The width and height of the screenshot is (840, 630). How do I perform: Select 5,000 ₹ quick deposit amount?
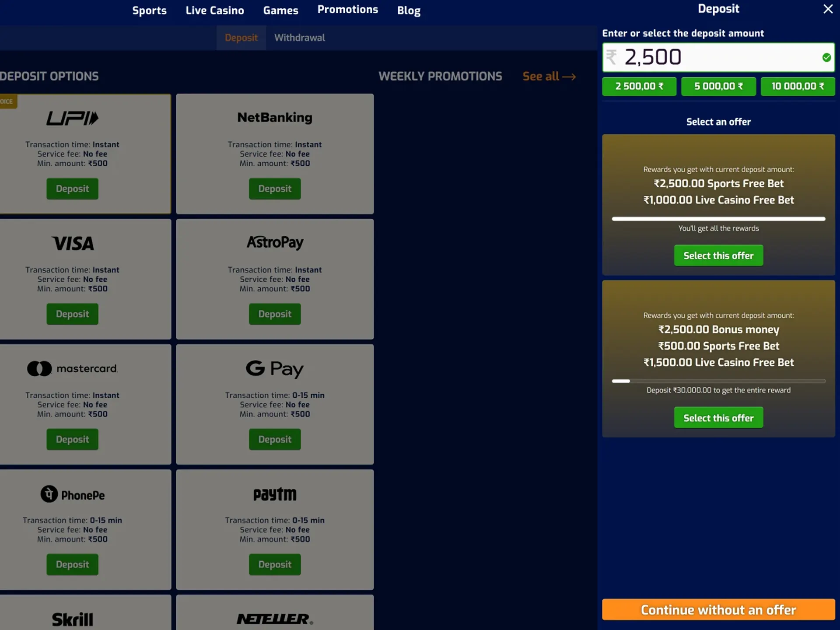[718, 86]
